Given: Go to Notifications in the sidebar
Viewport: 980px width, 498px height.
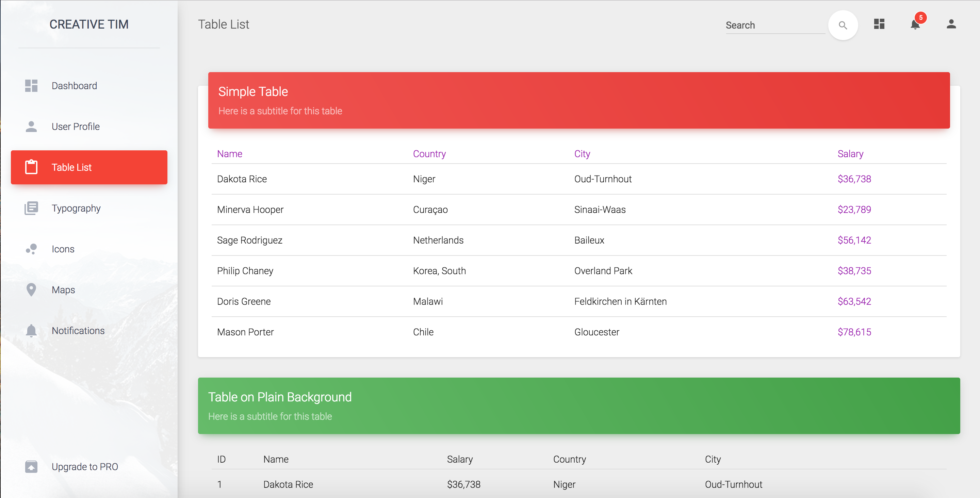Looking at the screenshot, I should coord(78,331).
